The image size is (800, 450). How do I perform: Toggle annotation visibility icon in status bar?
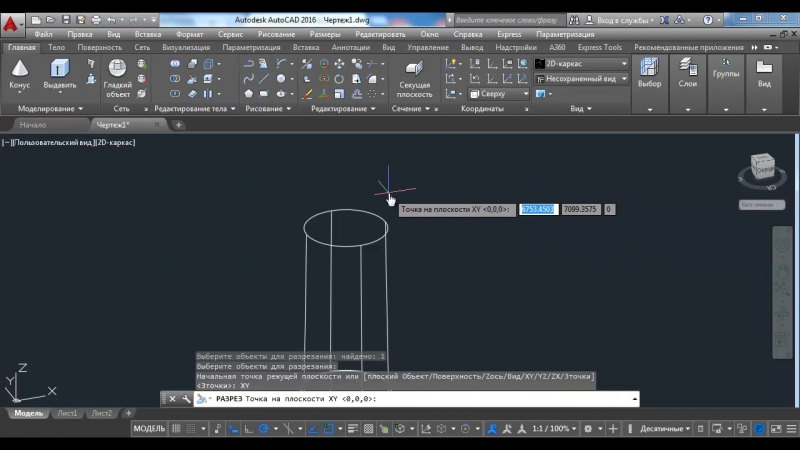492,429
